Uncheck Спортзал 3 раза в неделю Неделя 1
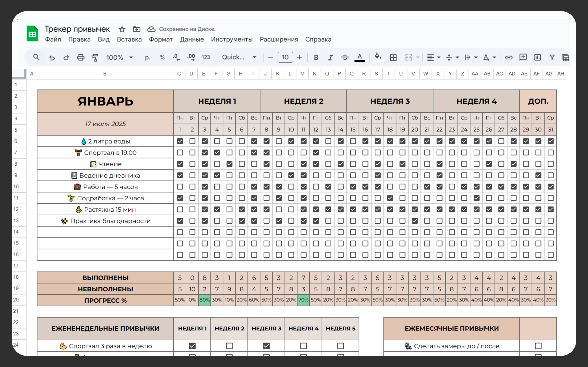 (x=192, y=346)
